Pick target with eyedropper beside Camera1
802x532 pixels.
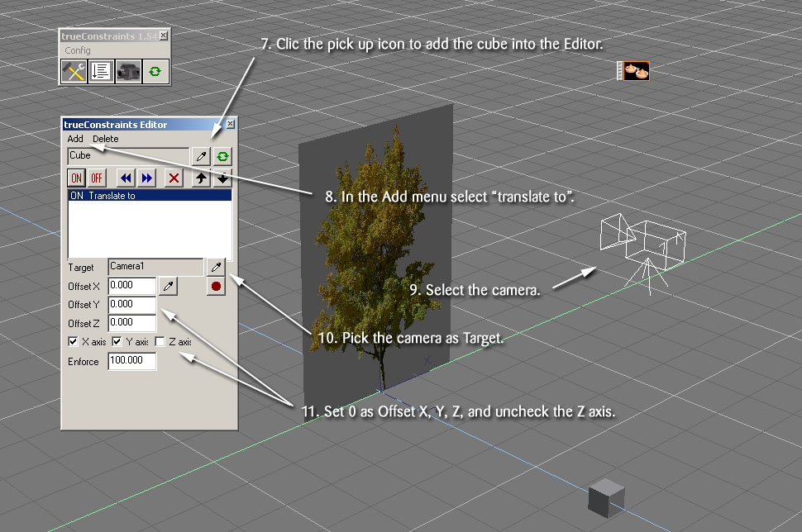pos(216,267)
